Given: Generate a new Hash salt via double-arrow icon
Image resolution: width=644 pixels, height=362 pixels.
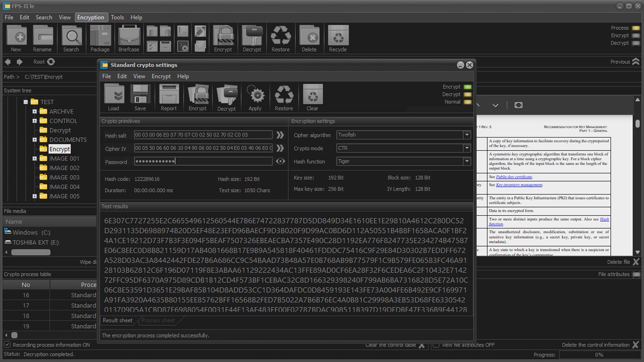Looking at the screenshot, I should click(x=280, y=135).
